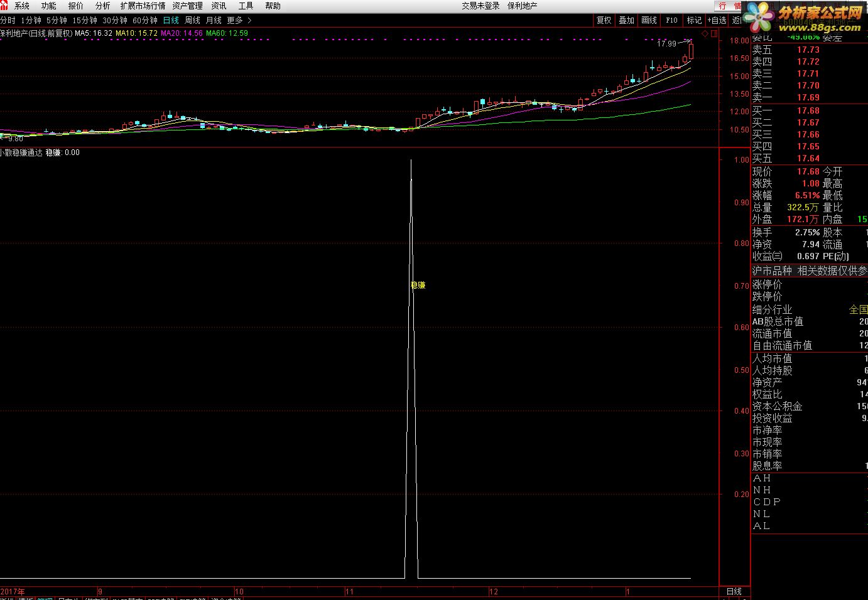
Task: Open the 画线 drawing tools
Action: click(x=649, y=20)
